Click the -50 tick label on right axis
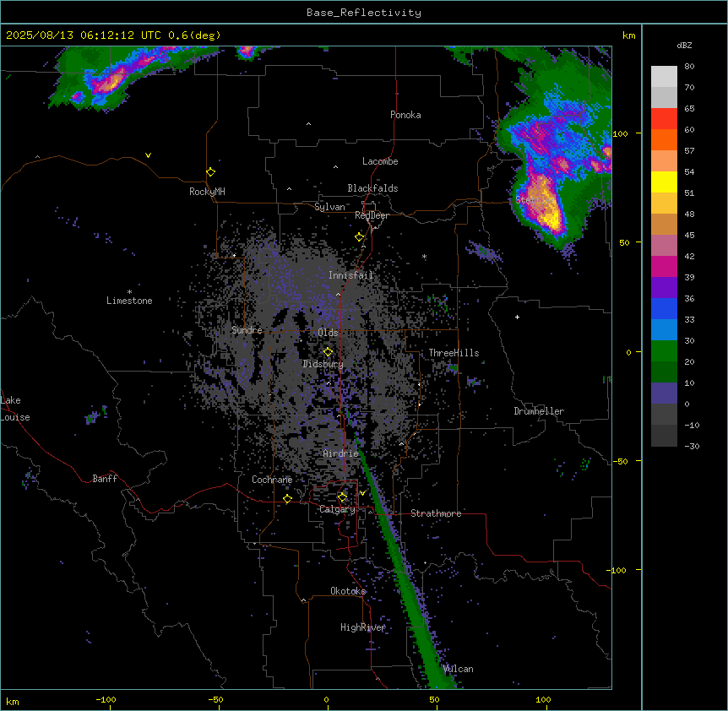The height and width of the screenshot is (711, 728). pyautogui.click(x=620, y=461)
